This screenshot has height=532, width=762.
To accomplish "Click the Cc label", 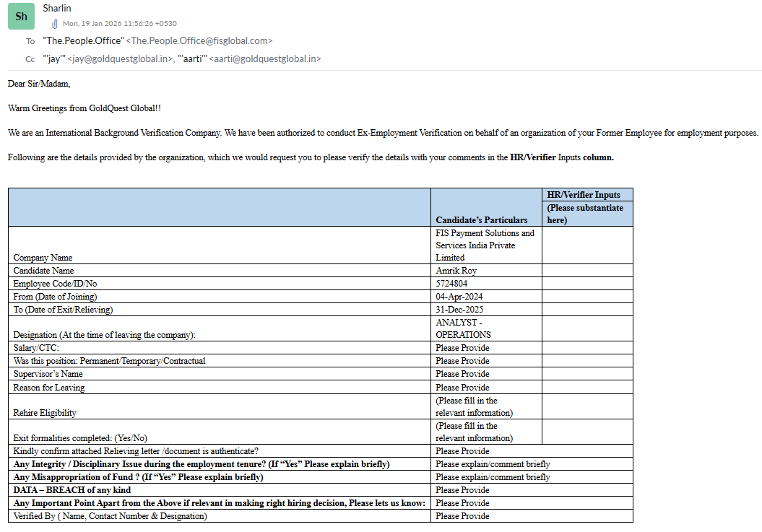I will [x=30, y=59].
